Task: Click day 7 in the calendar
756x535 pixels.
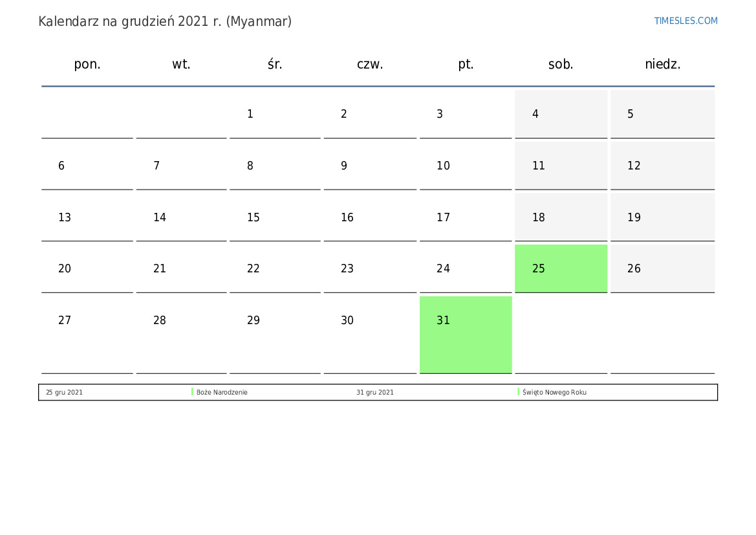Action: point(181,166)
